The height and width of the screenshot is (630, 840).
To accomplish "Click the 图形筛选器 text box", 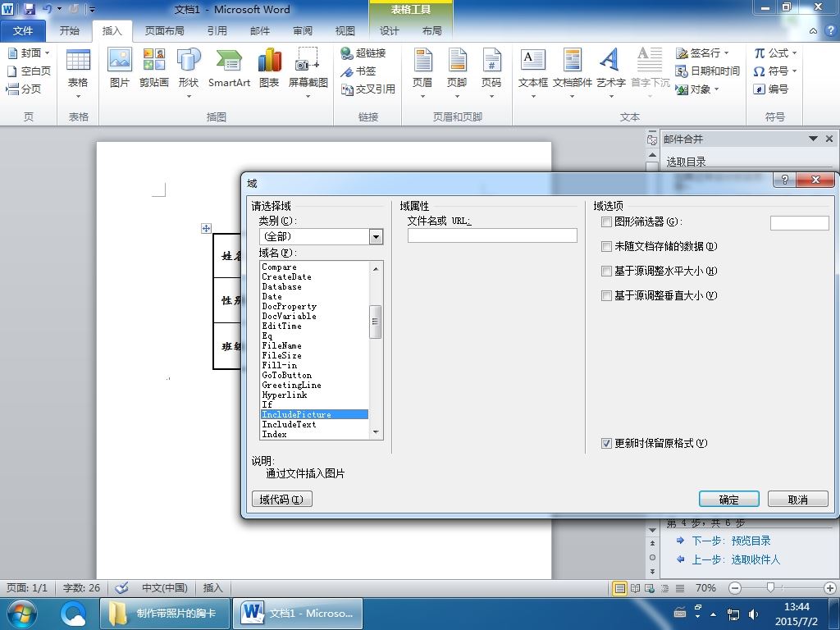I will [x=799, y=223].
